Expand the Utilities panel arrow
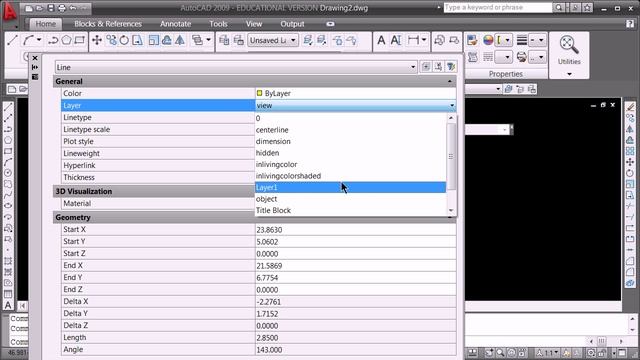 click(569, 74)
